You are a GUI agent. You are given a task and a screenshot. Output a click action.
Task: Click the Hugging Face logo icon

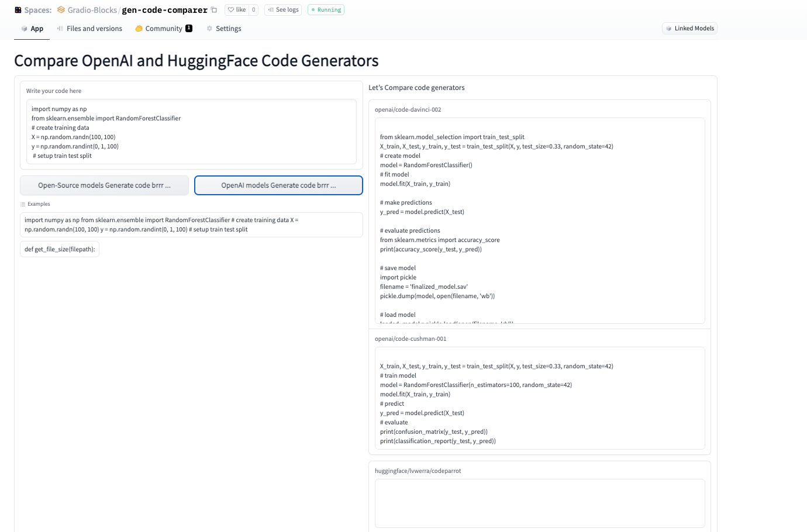click(18, 9)
